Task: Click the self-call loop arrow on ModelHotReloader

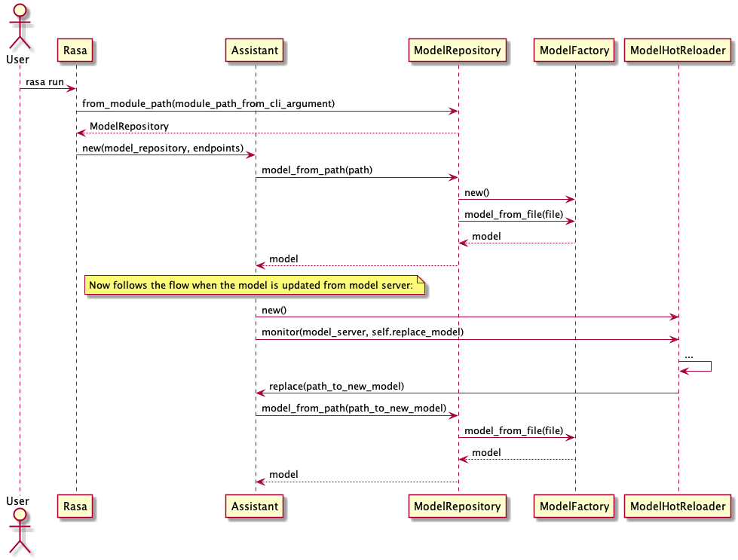Action: (695, 366)
